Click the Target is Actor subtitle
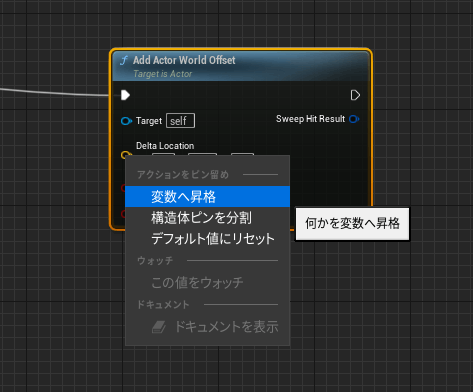Viewport: 473px width, 392px height. [x=163, y=74]
